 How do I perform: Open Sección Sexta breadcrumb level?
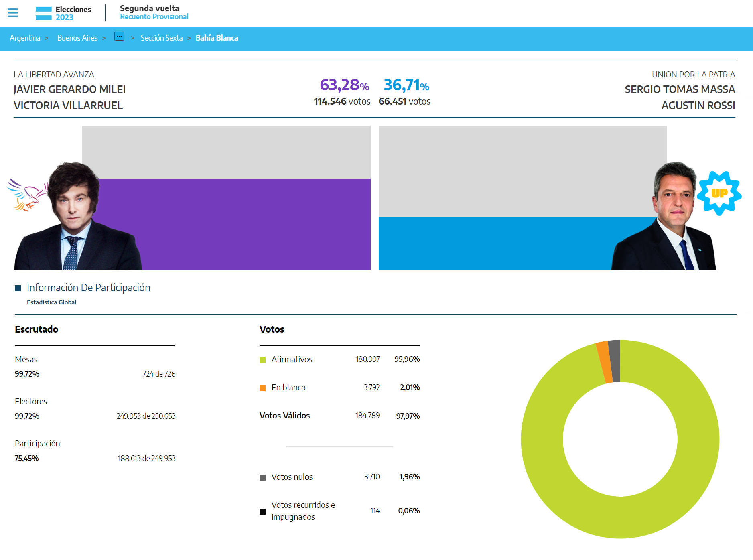(x=161, y=38)
